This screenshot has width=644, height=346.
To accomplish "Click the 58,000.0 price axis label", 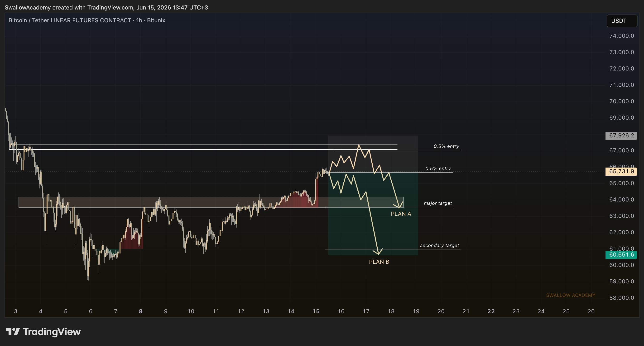I will tap(621, 298).
